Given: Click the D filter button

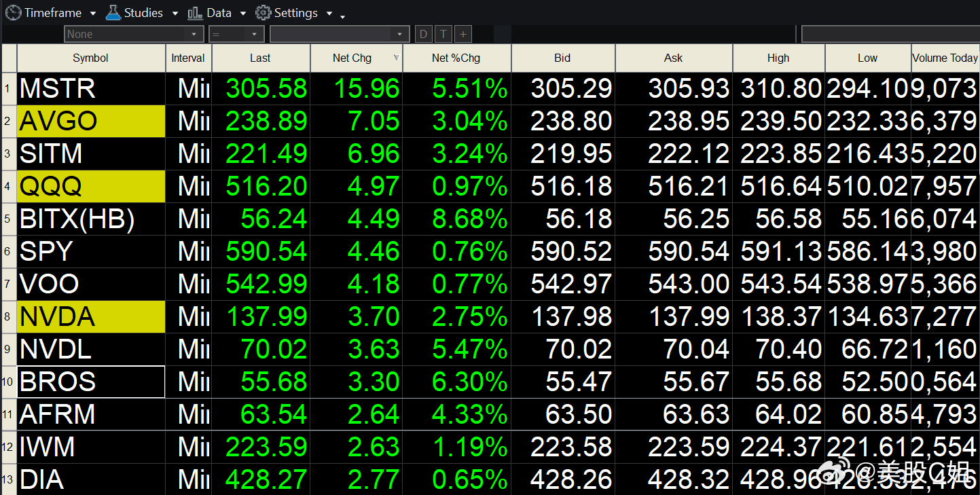Looking at the screenshot, I should (x=424, y=34).
